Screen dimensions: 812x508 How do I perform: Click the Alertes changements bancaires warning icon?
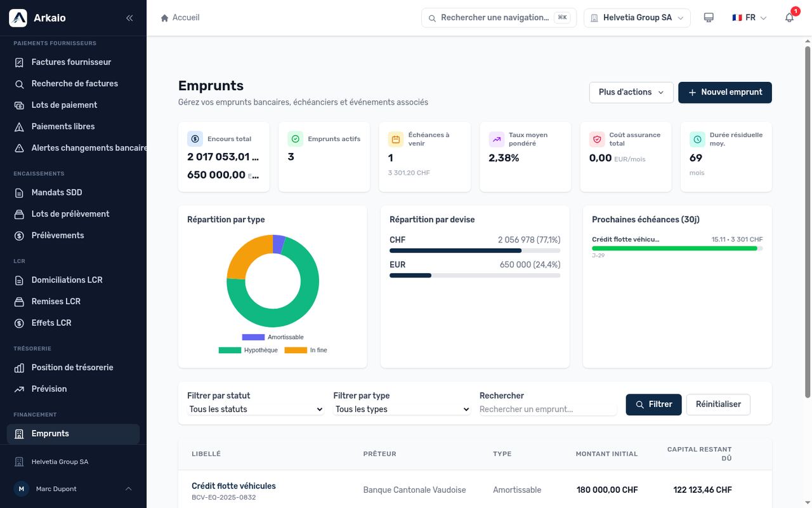tap(19, 148)
